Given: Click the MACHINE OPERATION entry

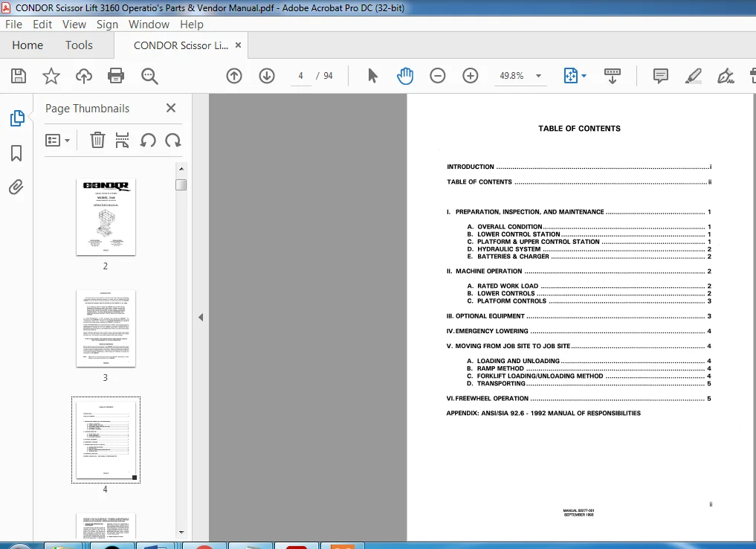Looking at the screenshot, I should (x=578, y=271).
